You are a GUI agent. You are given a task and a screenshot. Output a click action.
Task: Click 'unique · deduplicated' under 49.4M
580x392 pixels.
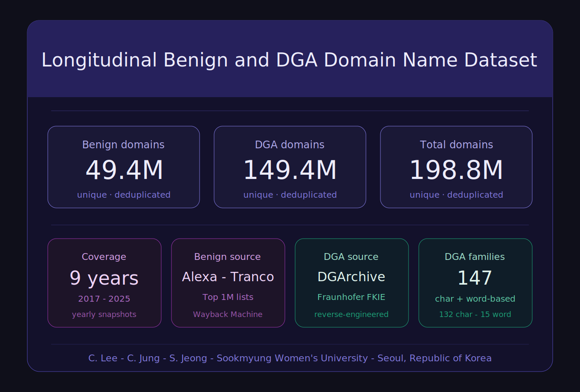point(124,195)
